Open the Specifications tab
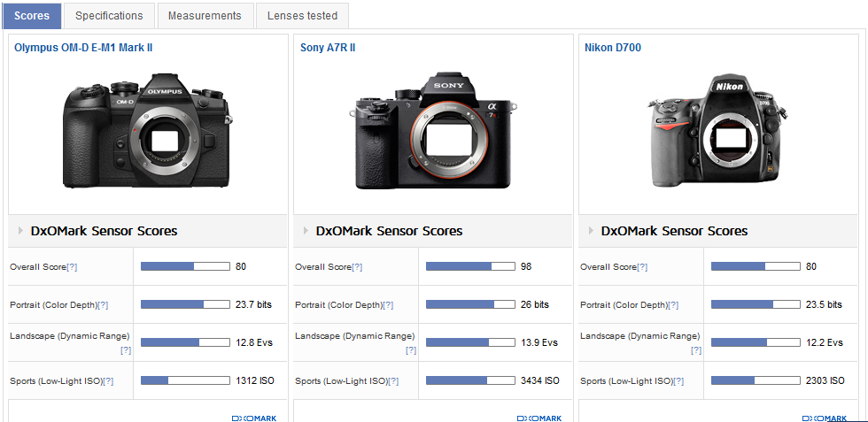This screenshot has height=422, width=868. coord(109,16)
